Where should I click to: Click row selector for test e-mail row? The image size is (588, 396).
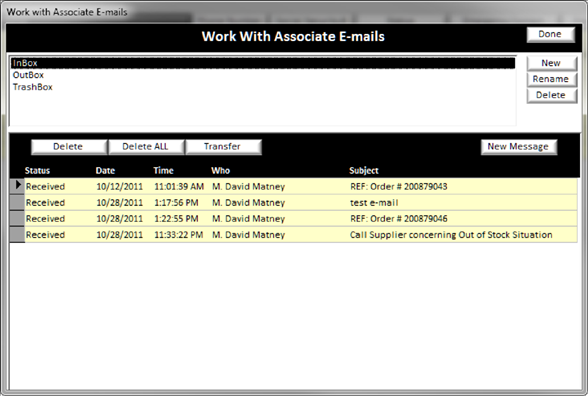click(17, 202)
